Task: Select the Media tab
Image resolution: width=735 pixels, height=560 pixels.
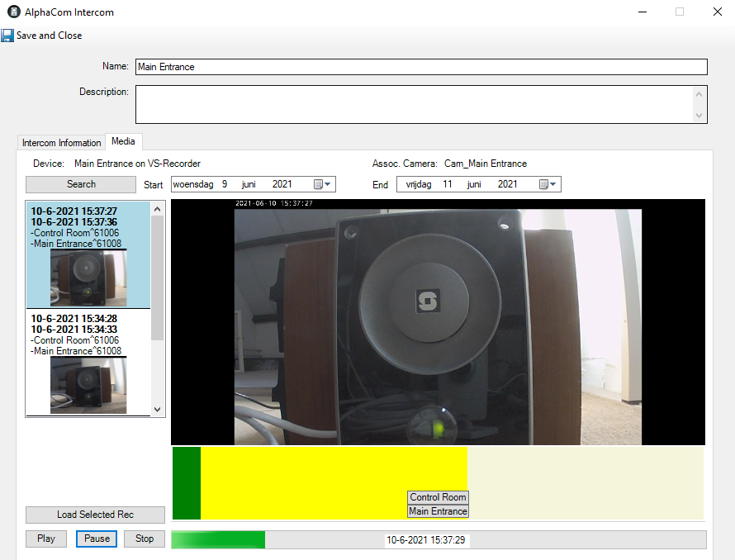Action: [123, 142]
